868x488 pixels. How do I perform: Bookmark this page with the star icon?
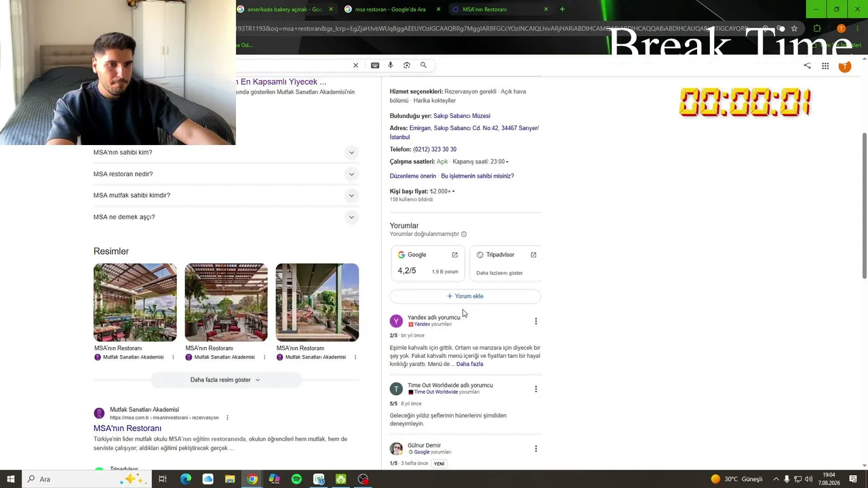point(794,28)
